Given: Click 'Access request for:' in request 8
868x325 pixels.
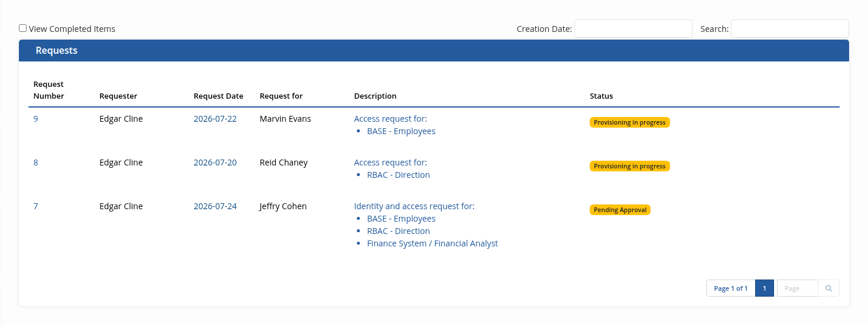Looking at the screenshot, I should (x=391, y=162).
